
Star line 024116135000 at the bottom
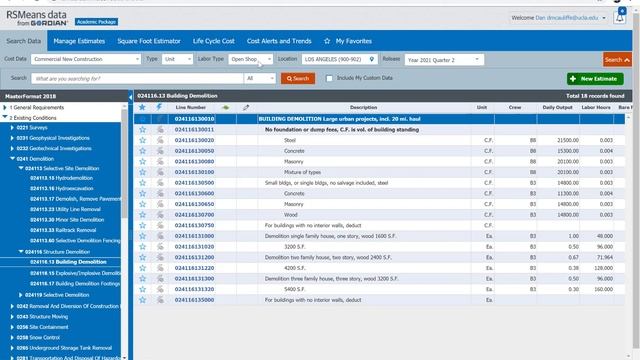click(x=142, y=300)
